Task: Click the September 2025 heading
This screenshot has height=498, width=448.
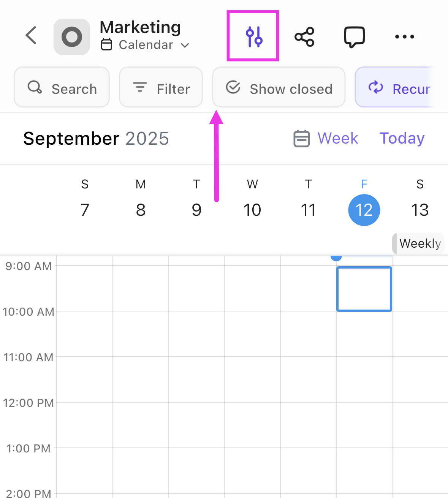Action: tap(96, 138)
